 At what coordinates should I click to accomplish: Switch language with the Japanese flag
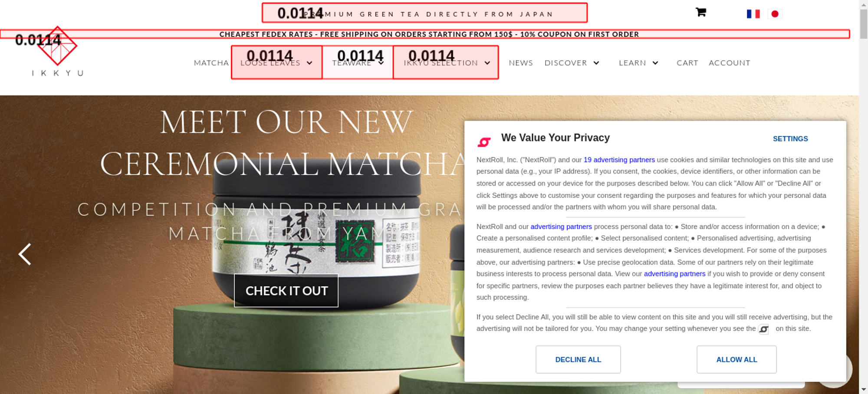[775, 14]
